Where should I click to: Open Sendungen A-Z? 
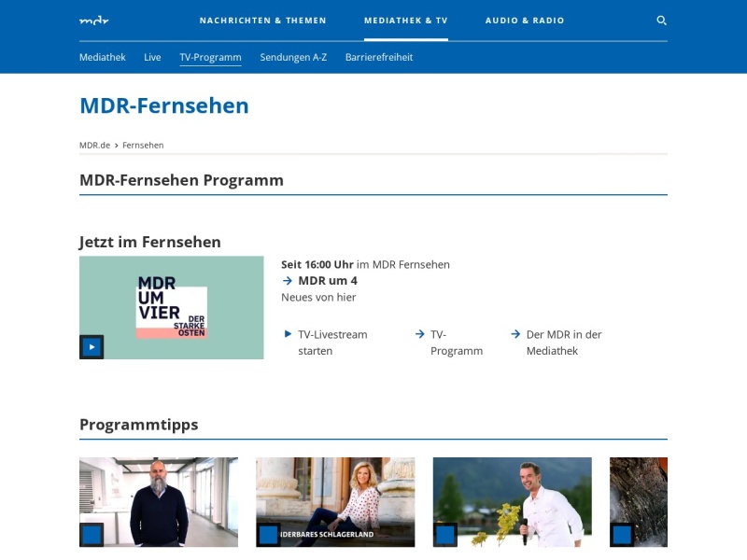tap(293, 57)
